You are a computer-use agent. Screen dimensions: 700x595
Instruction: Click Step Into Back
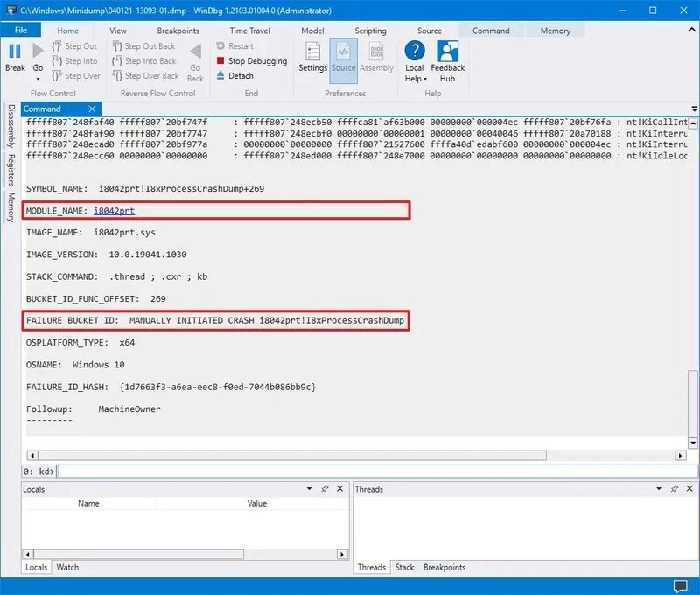[144, 60]
